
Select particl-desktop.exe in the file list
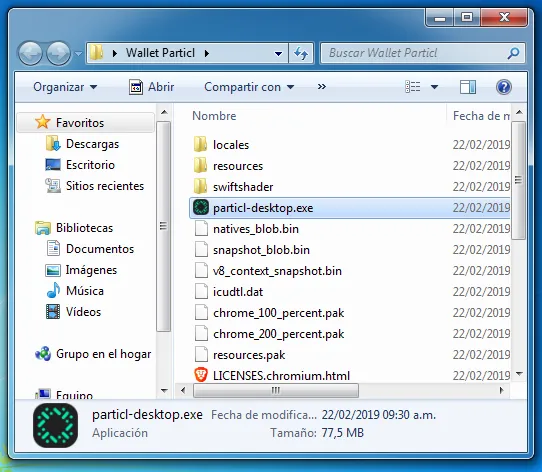coord(349,208)
